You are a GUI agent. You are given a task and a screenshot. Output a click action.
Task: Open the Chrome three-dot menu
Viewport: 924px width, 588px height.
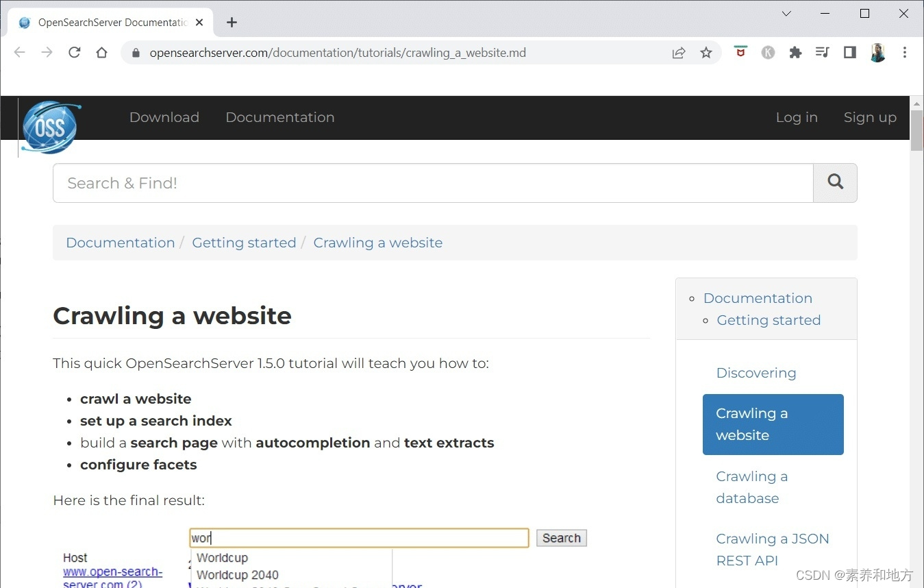(905, 53)
